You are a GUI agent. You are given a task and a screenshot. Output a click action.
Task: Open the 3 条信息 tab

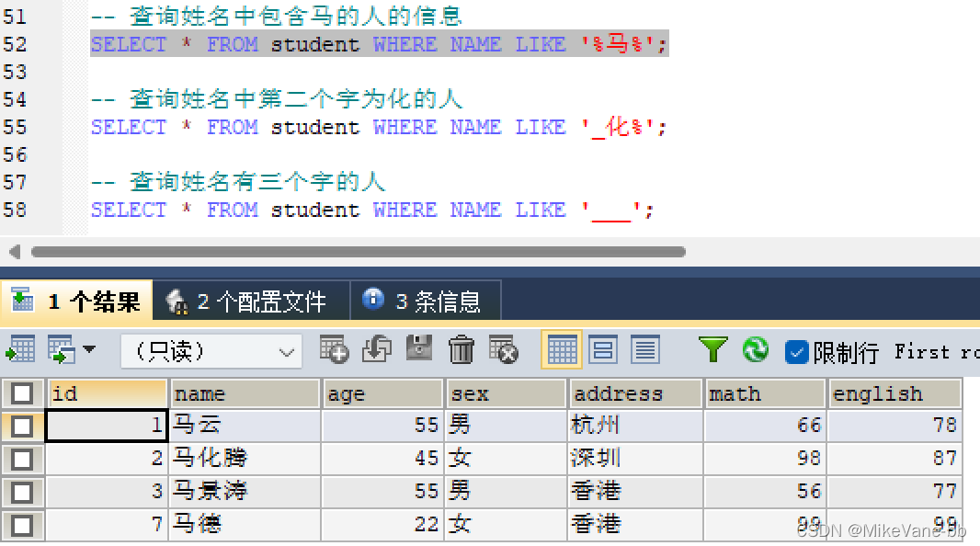tap(426, 301)
